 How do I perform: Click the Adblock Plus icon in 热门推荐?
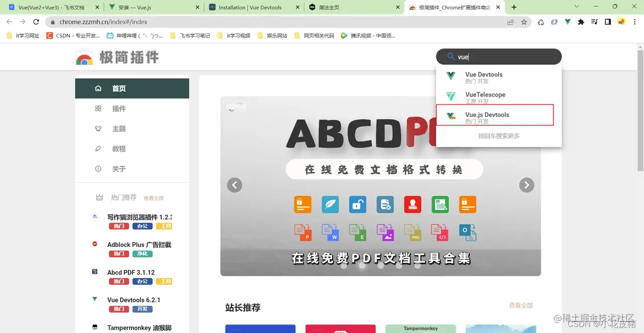pos(95,244)
